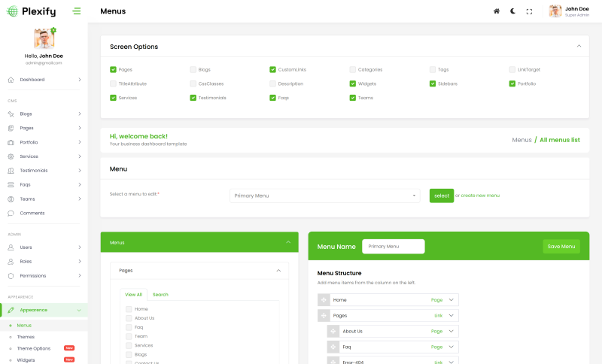The height and width of the screenshot is (364, 602).
Task: Expand the Home menu item chevron
Action: [451, 299]
